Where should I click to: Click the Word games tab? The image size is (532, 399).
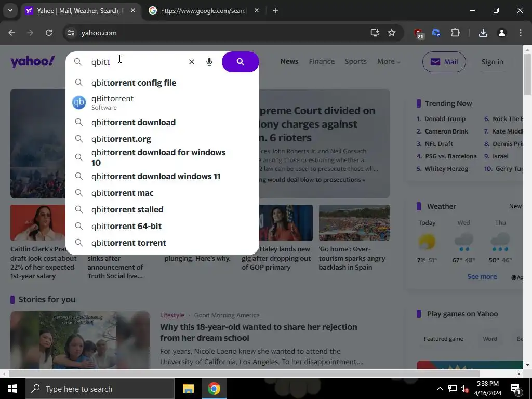tap(490, 339)
